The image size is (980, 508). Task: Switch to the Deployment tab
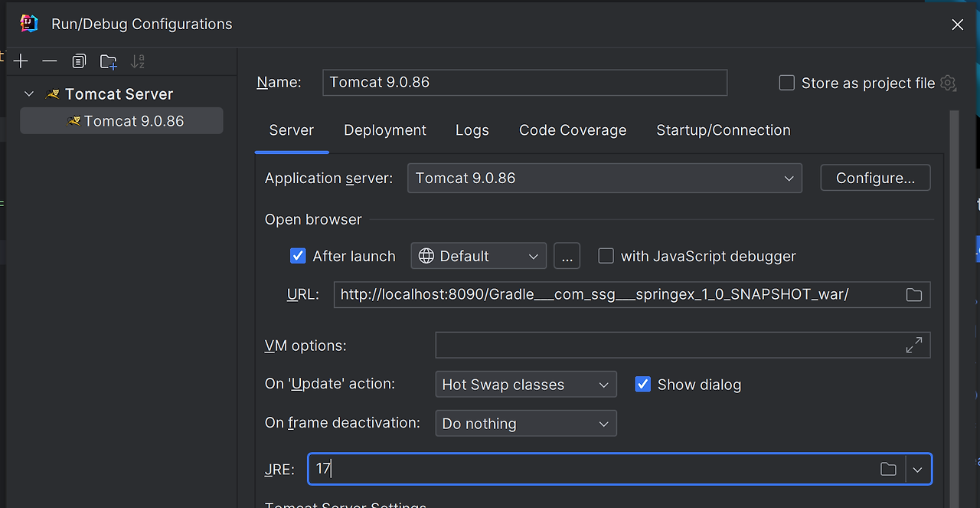385,130
